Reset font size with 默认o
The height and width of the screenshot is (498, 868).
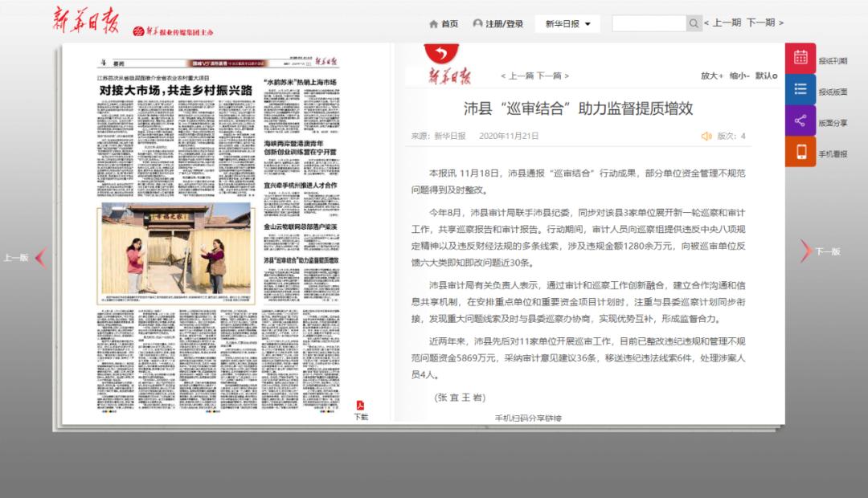coord(766,76)
